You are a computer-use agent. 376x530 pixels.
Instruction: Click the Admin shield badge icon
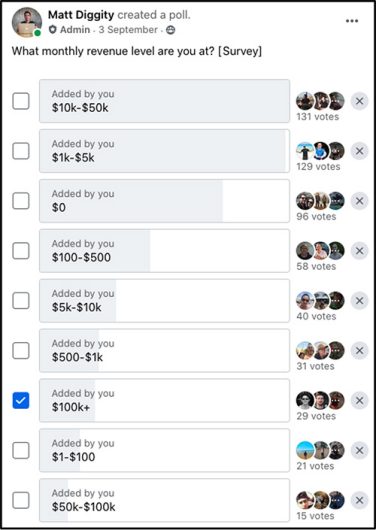pyautogui.click(x=52, y=30)
